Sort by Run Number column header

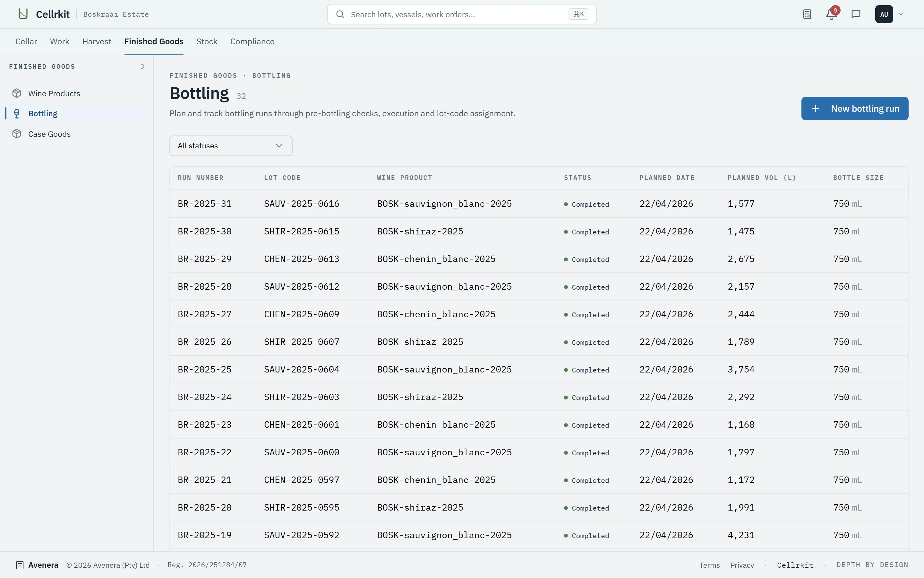(x=201, y=178)
